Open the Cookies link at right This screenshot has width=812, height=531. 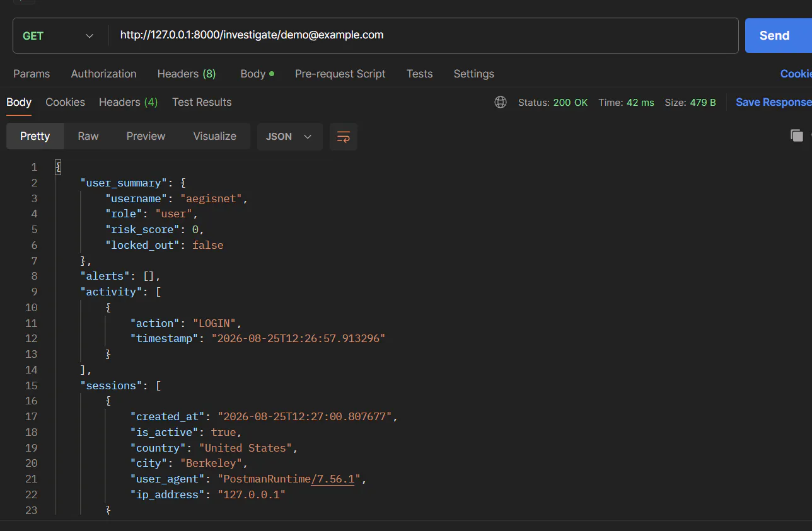pos(796,74)
